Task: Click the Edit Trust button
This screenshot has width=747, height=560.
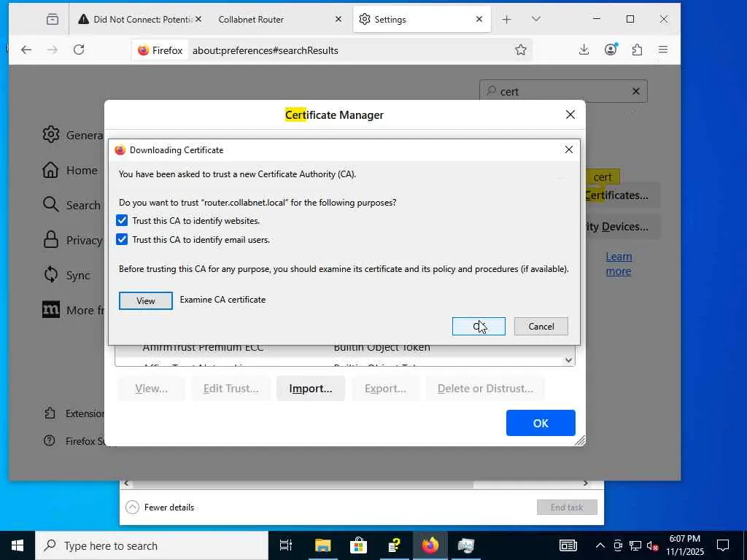Action: click(231, 389)
